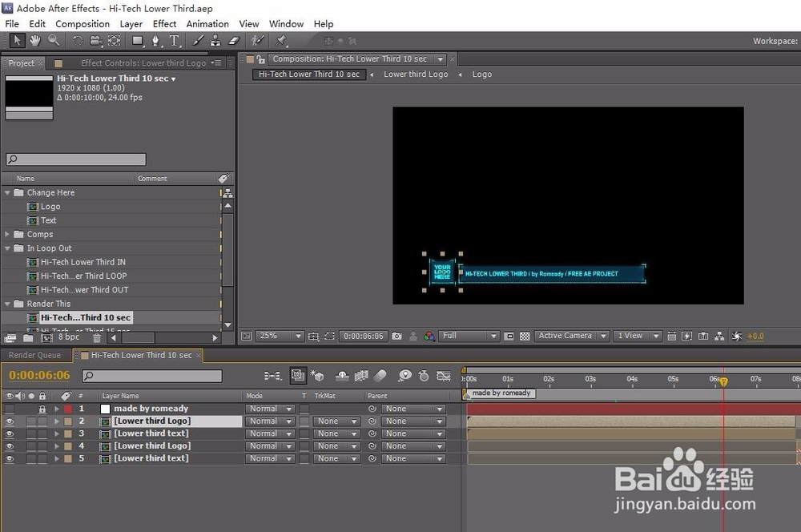This screenshot has height=532, width=801.
Task: Click the tan label swatch of layer 3
Action: click(68, 433)
